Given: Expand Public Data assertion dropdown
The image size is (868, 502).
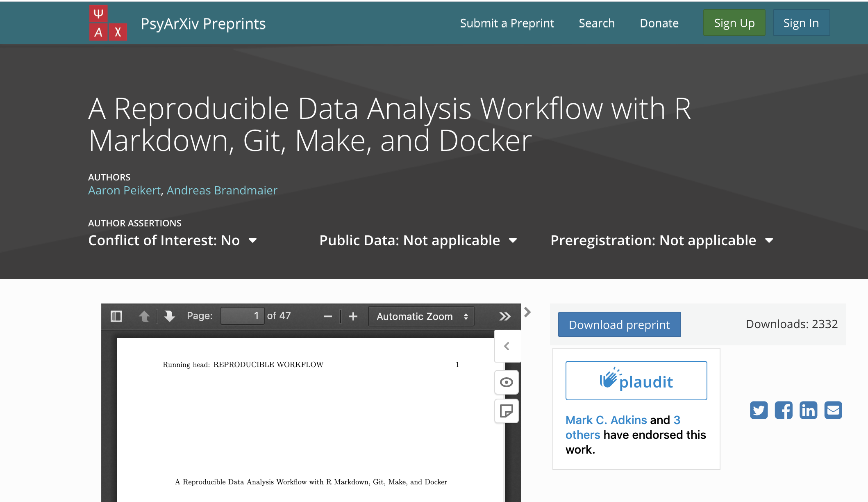Looking at the screenshot, I should (x=418, y=240).
